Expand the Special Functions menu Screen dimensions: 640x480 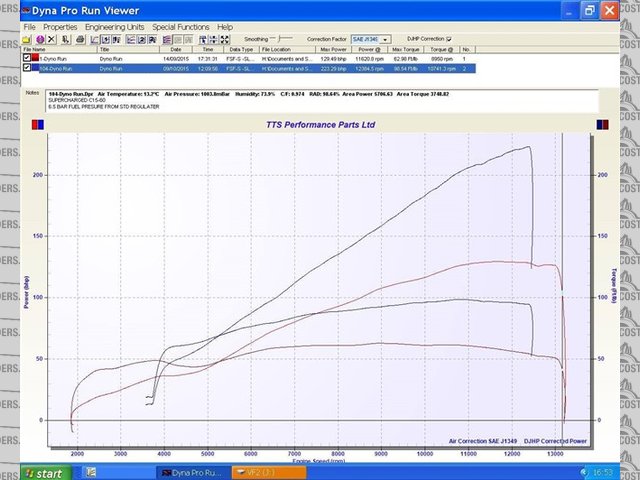point(182,26)
